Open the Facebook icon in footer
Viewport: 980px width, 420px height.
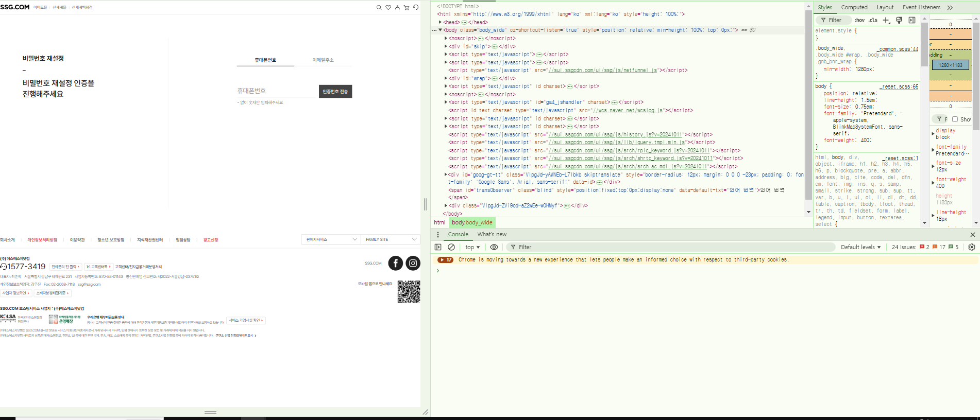tap(396, 263)
